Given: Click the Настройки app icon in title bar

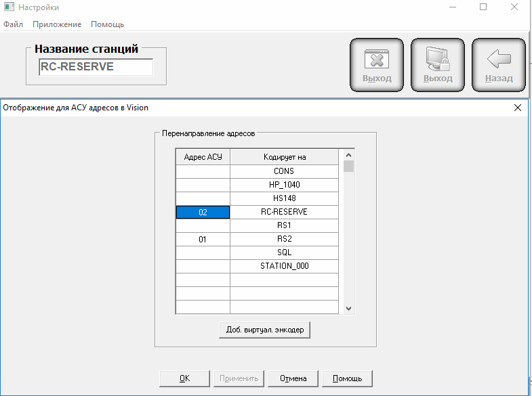Looking at the screenshot, I should [9, 7].
